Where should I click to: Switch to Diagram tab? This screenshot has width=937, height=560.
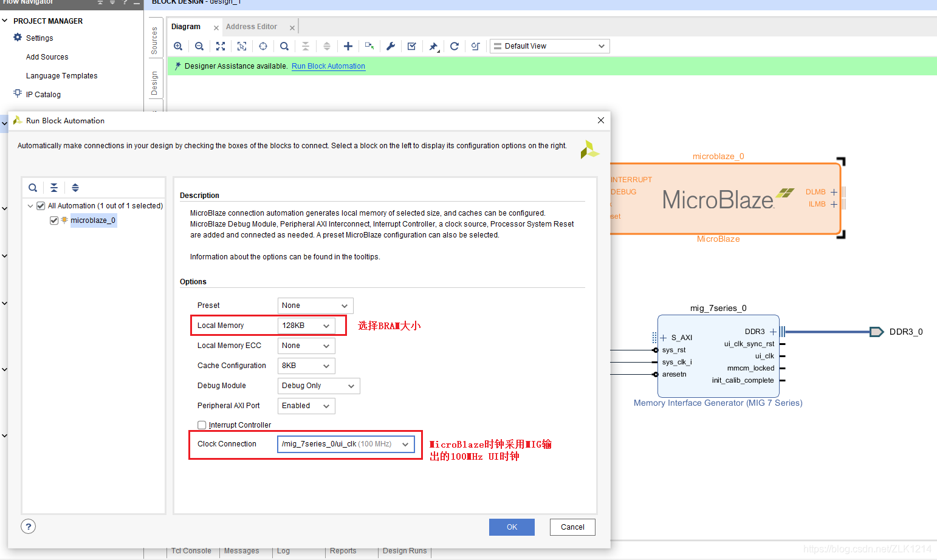pyautogui.click(x=186, y=27)
